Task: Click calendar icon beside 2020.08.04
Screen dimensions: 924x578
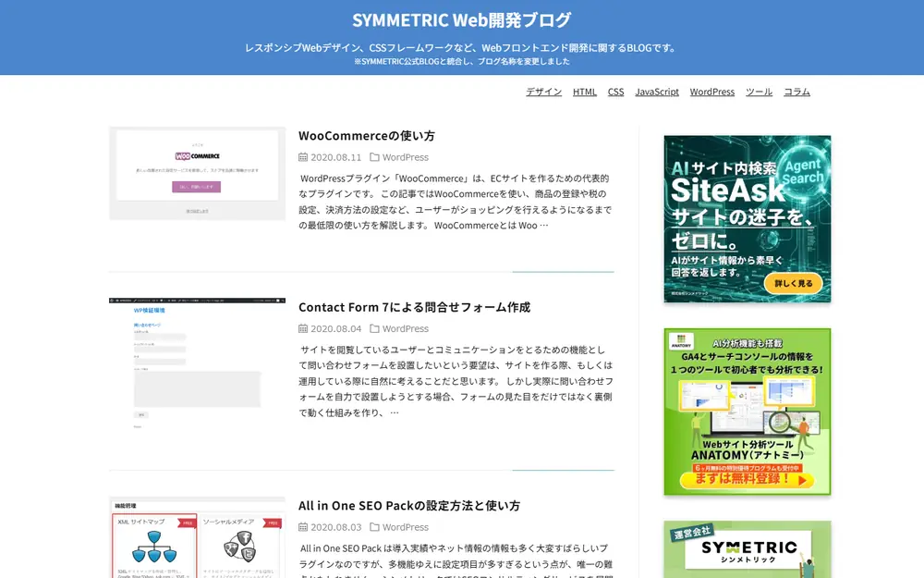Action: [x=303, y=328]
